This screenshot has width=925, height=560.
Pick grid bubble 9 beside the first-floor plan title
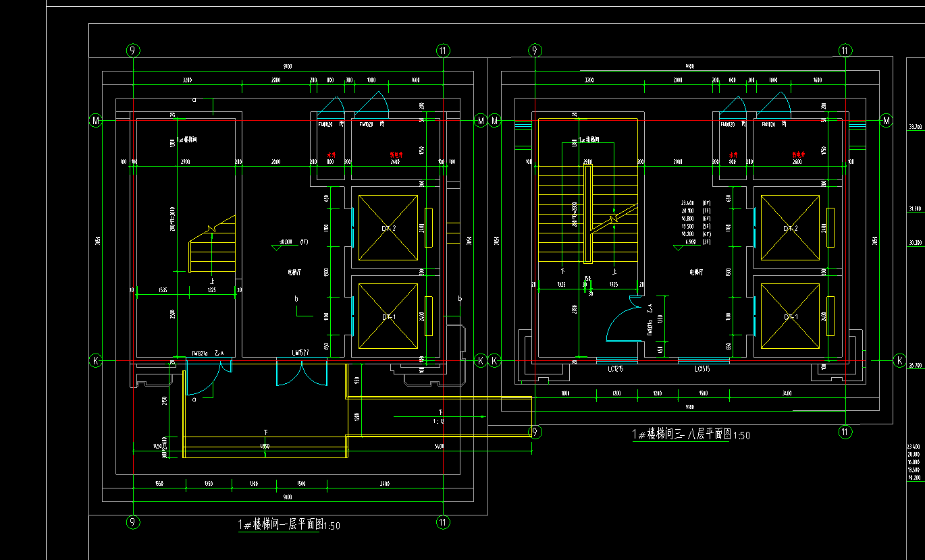pos(133,522)
